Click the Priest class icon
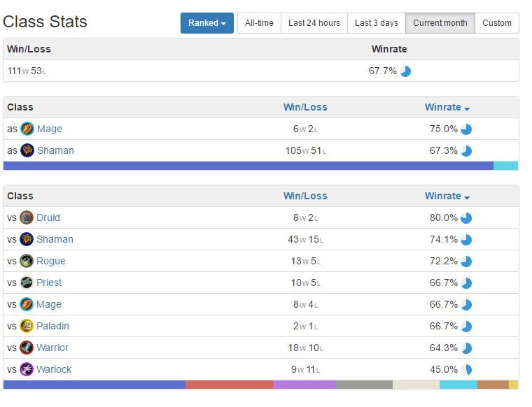 tap(27, 283)
